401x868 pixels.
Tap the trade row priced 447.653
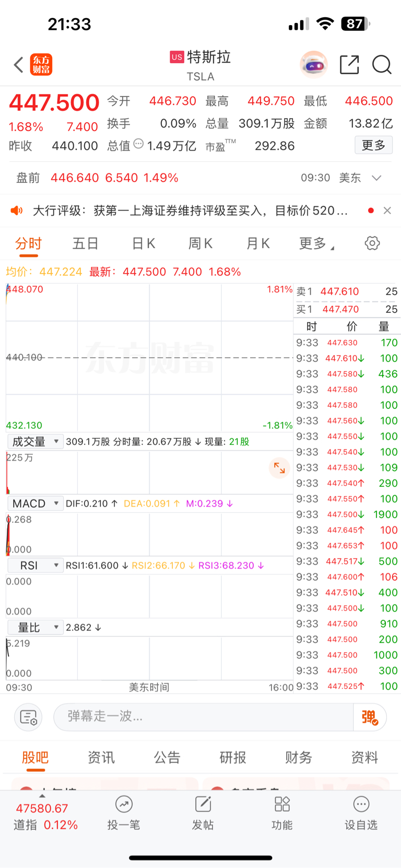pyautogui.click(x=347, y=546)
